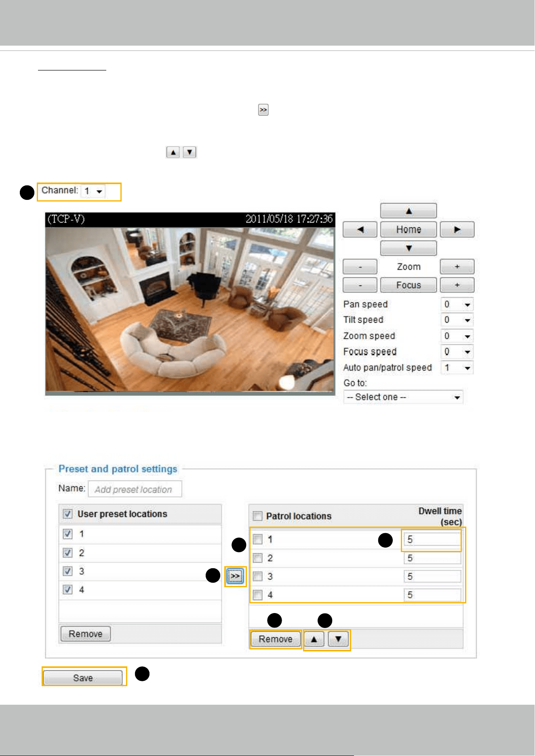Check patrol location 2
Viewport: 535px width, 756px height.
(257, 558)
